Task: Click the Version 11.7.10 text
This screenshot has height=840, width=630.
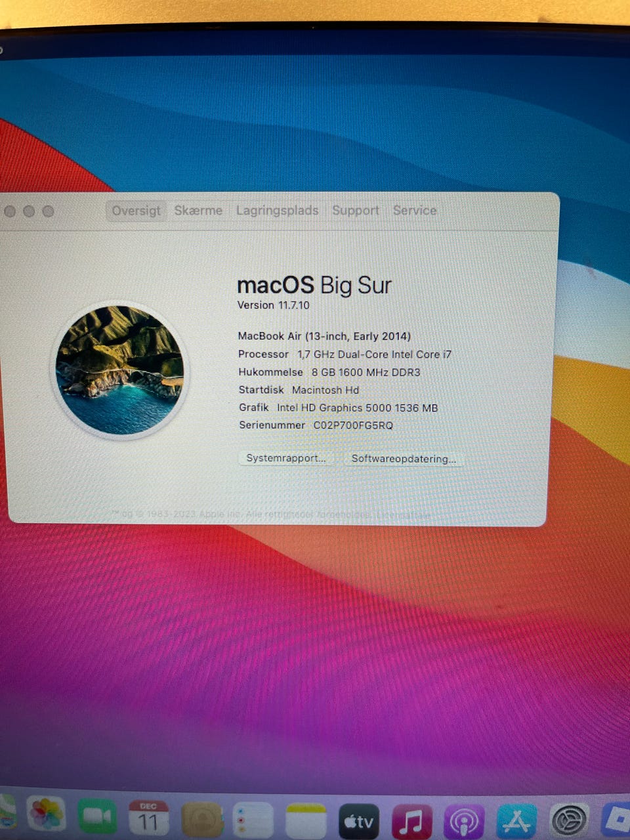Action: (273, 305)
